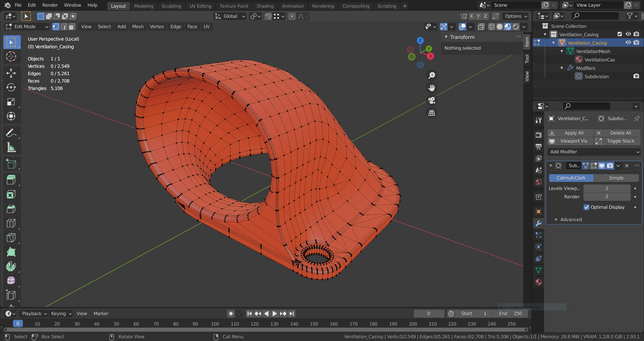Switch to the UV Editing workspace tab
Viewport: 644px width, 341px height.
(x=200, y=6)
